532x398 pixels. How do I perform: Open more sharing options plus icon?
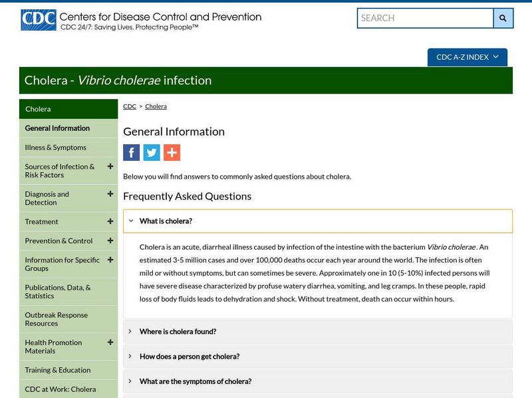coord(172,153)
